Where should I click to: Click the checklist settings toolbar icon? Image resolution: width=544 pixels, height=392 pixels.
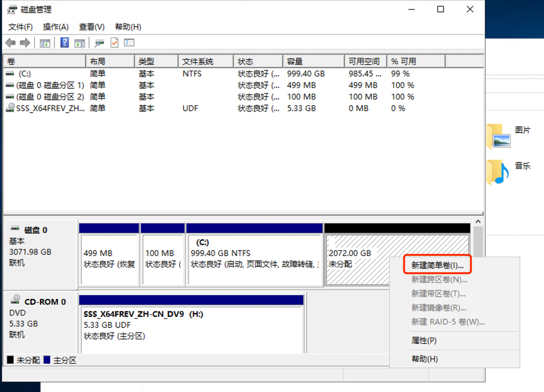[x=129, y=43]
